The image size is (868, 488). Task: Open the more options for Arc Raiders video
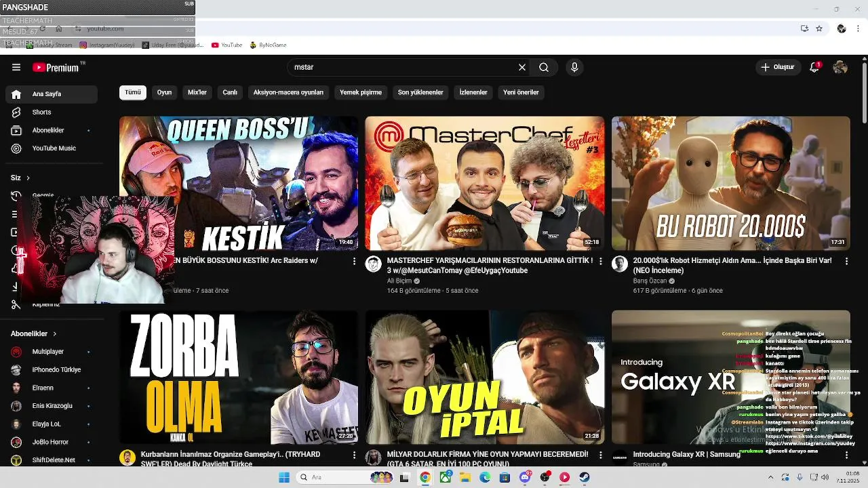[354, 261]
